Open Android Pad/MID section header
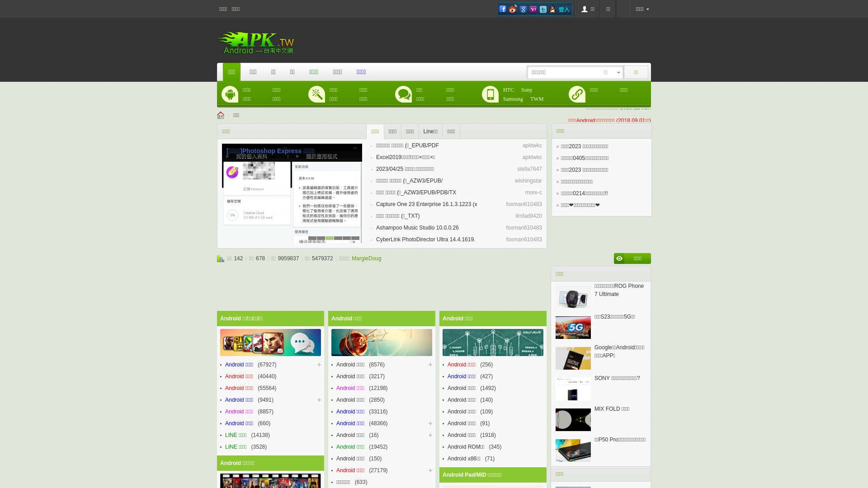The height and width of the screenshot is (488, 868). pyautogui.click(x=472, y=475)
